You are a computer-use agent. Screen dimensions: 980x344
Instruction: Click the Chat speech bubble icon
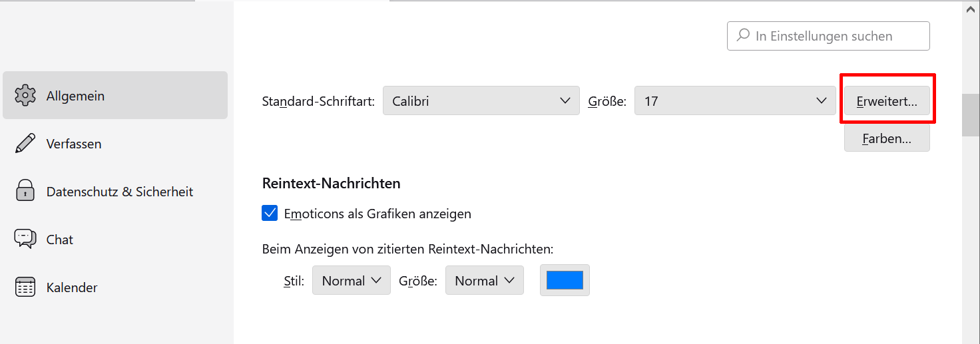[25, 239]
